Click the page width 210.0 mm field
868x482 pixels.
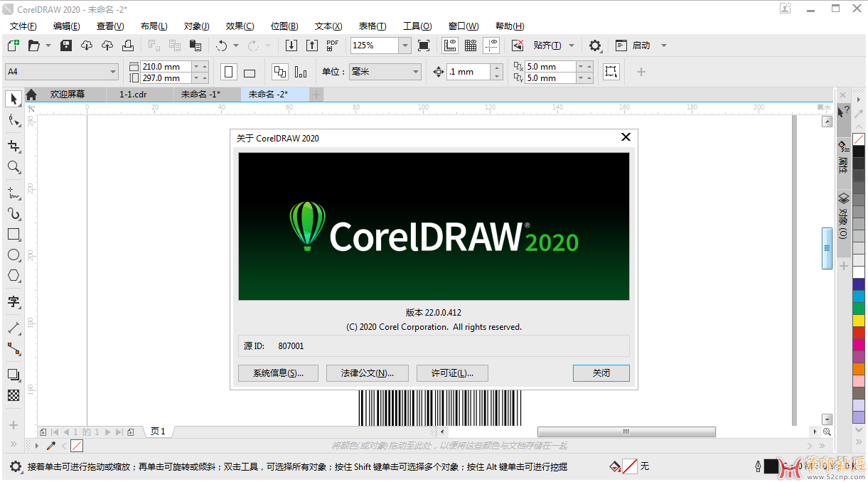[x=166, y=67]
